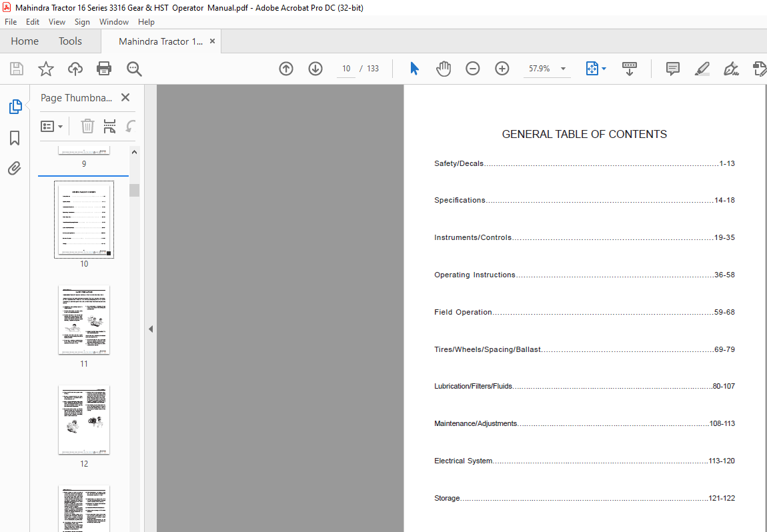Viewport: 767px width, 532px height.
Task: Click the print pages thumbnail icon
Action: click(109, 126)
